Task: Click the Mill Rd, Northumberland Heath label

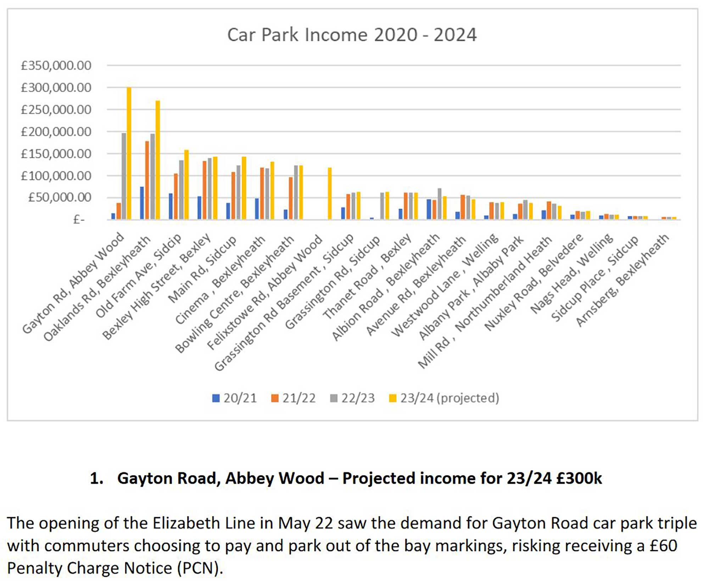Action: pyautogui.click(x=486, y=301)
